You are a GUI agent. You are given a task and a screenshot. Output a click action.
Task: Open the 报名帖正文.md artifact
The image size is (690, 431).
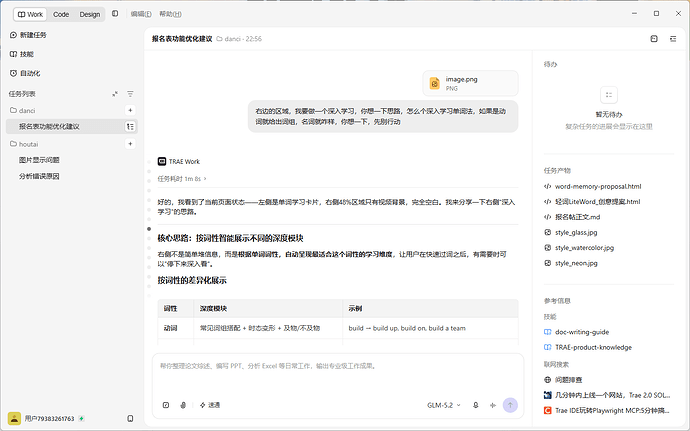tap(572, 217)
